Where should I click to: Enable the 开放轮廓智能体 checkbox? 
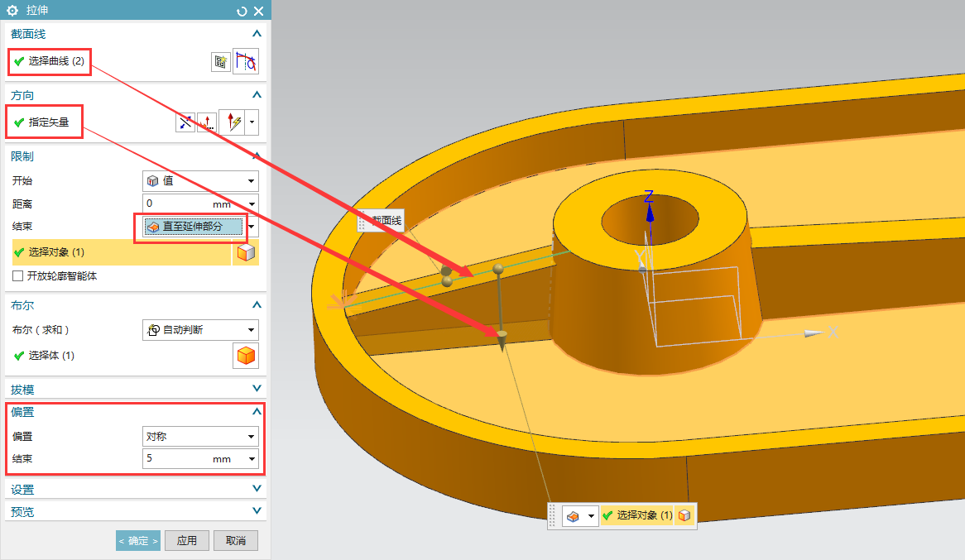[18, 275]
